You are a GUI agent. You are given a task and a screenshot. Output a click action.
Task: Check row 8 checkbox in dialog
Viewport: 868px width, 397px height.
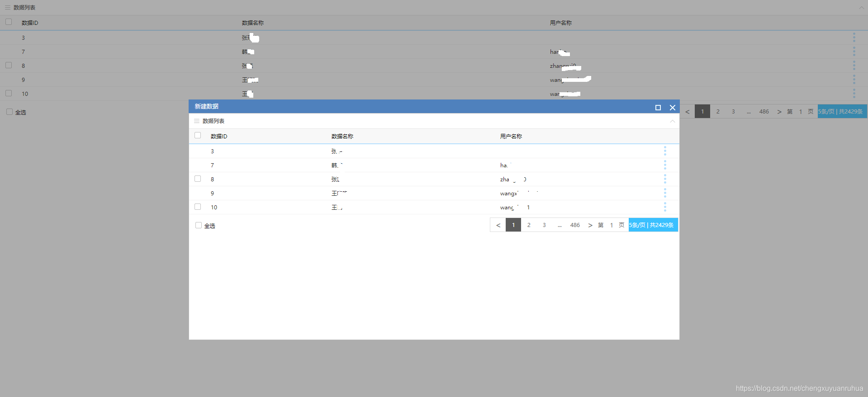[198, 179]
